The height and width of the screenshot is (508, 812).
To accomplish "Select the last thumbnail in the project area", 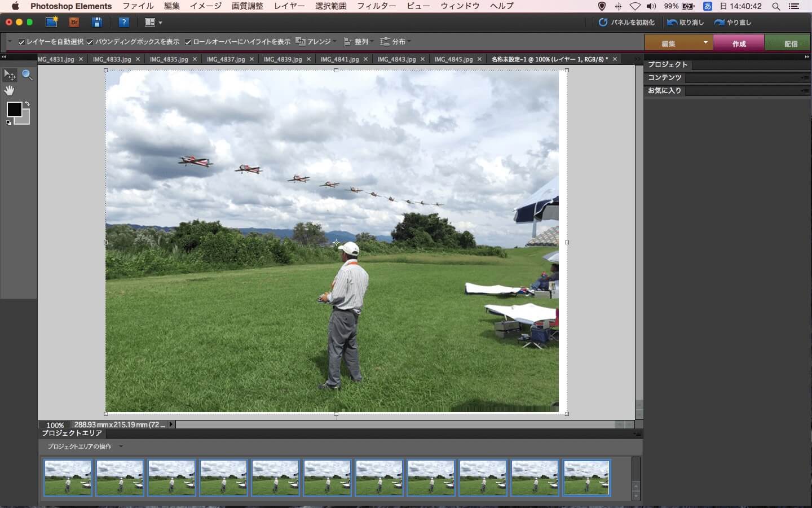I will 586,478.
